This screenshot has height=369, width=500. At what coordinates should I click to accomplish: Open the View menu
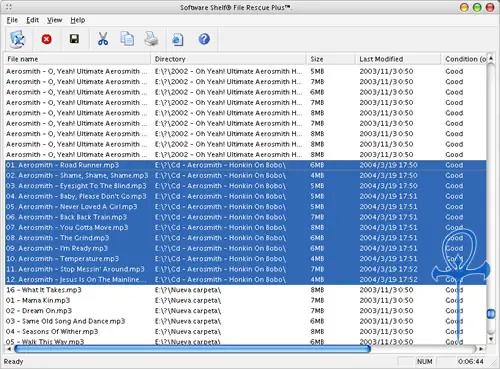pos(54,20)
